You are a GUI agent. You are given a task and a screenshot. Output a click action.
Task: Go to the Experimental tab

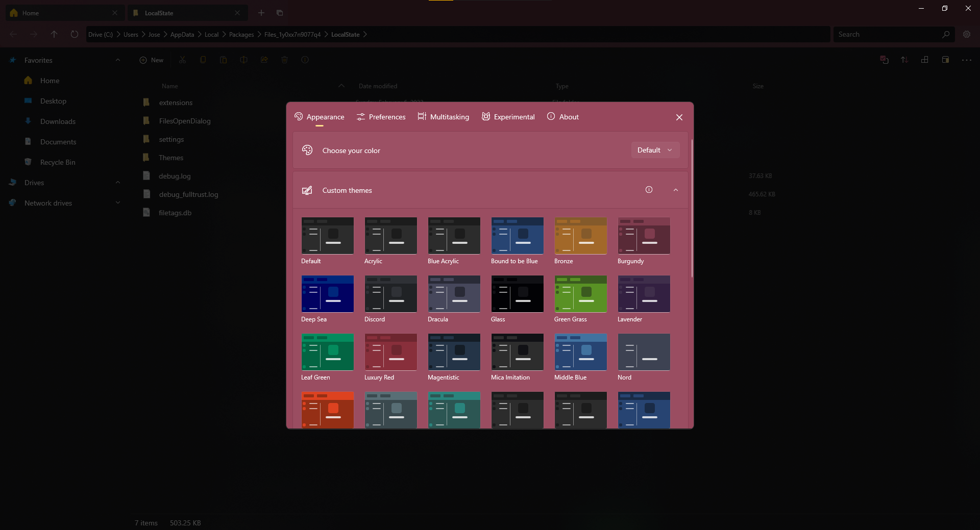[508, 117]
